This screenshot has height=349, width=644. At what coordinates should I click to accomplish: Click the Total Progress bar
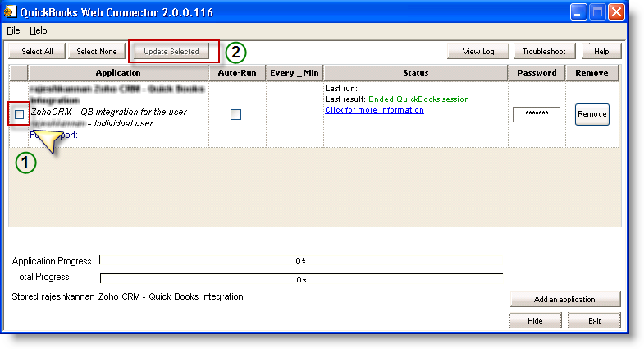[x=301, y=279]
